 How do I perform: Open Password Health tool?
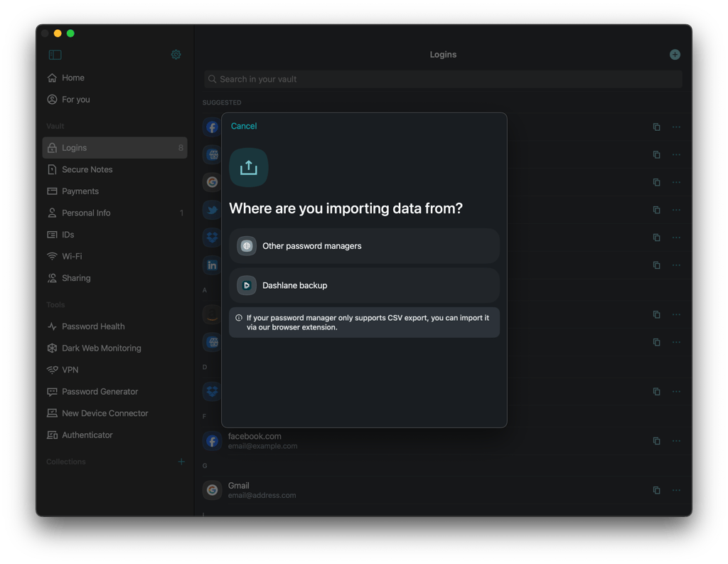pos(114,326)
